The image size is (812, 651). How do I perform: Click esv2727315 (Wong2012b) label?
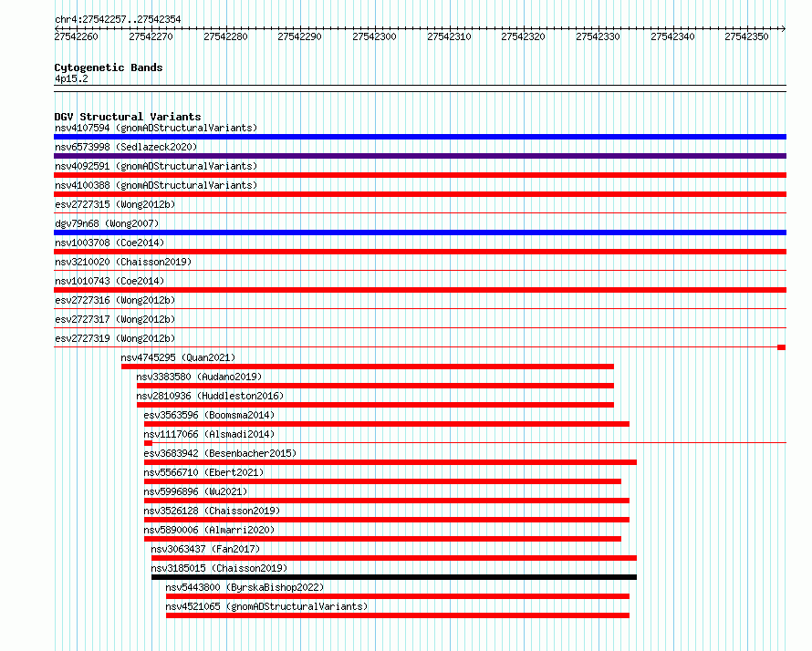tap(115, 204)
